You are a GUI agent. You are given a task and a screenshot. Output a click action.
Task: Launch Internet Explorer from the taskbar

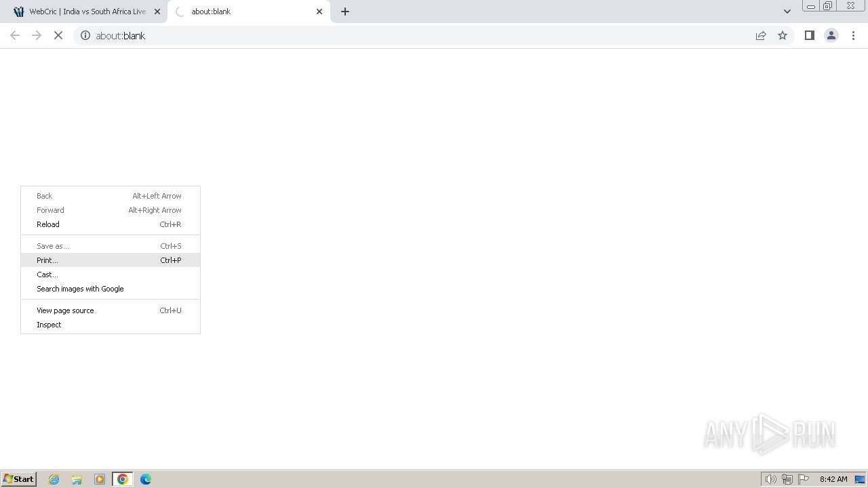click(x=54, y=479)
